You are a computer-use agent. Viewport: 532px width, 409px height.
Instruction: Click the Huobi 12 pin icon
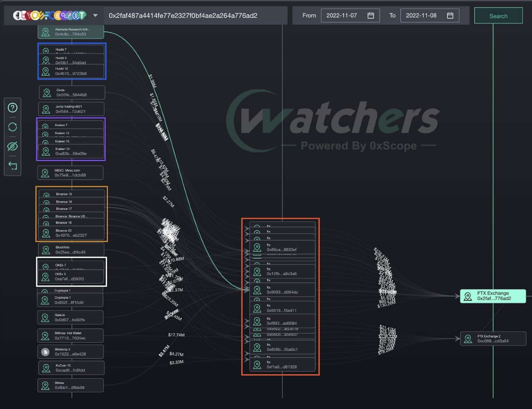46,71
